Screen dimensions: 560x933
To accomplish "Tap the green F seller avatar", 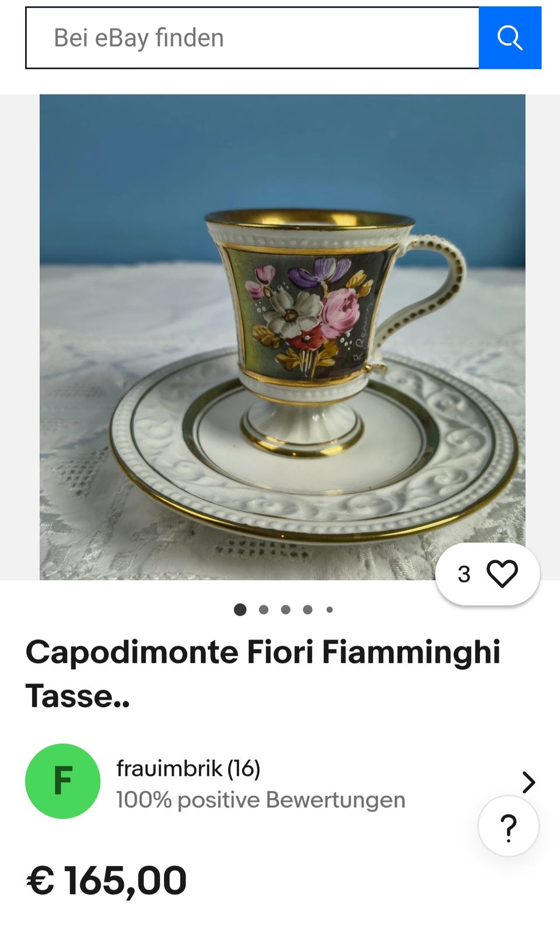I will (x=62, y=781).
